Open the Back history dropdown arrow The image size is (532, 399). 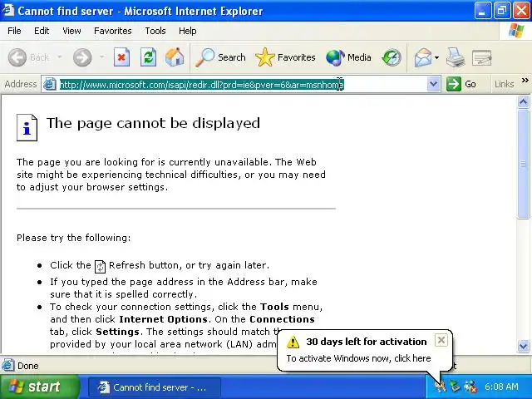point(59,57)
